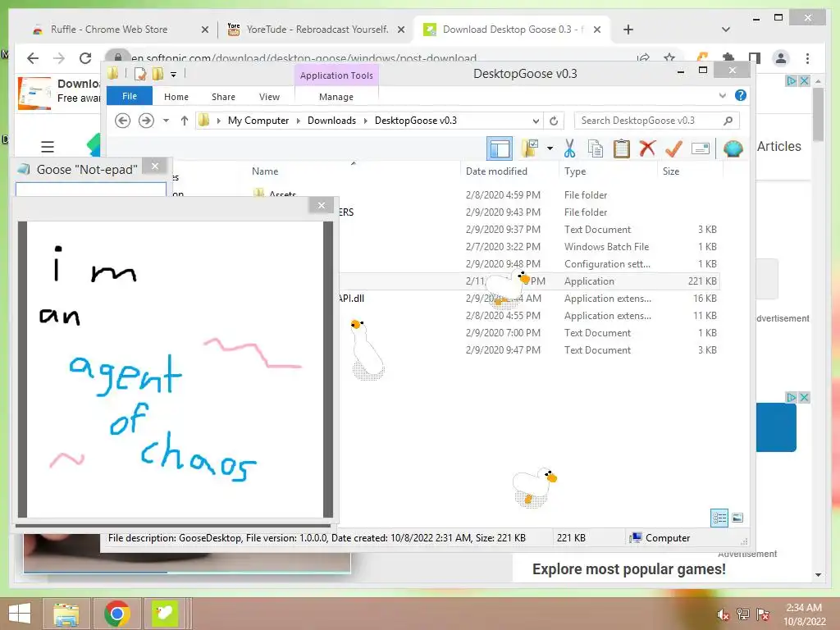Switch to the Ruffle - Chrome Web Store tab
This screenshot has width=840, height=630.
click(x=109, y=30)
